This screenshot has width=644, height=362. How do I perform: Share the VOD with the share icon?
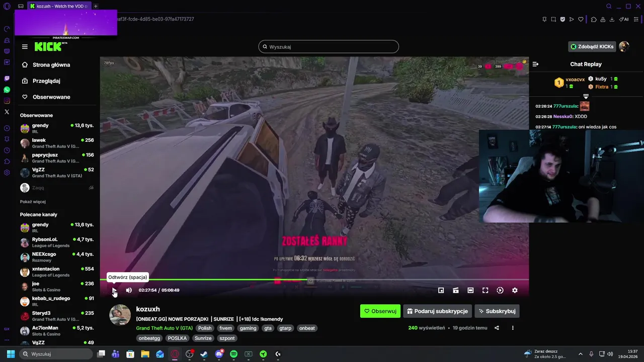click(497, 328)
